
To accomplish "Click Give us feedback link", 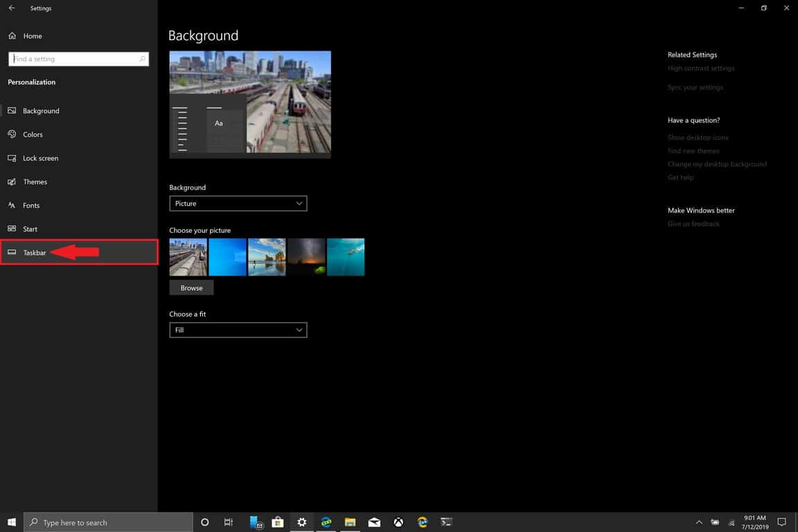I will [x=693, y=224].
